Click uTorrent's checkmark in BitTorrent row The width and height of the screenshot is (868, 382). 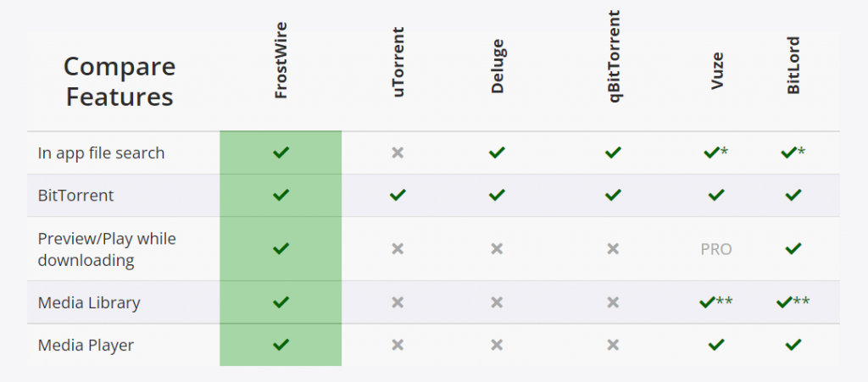[398, 195]
